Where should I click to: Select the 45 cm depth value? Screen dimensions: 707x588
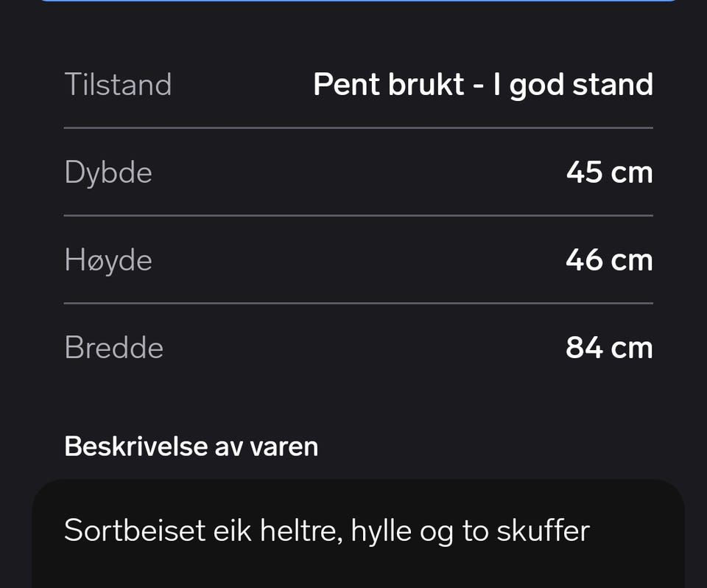tap(609, 172)
